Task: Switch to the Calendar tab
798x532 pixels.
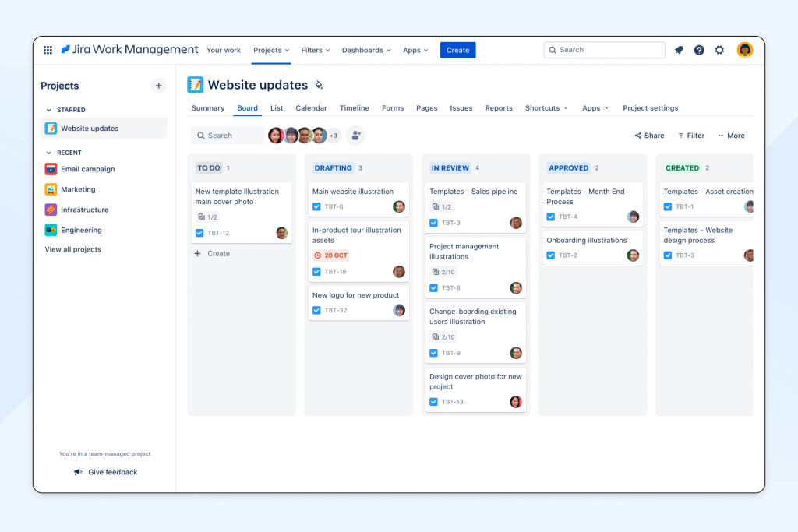Action: tap(311, 108)
